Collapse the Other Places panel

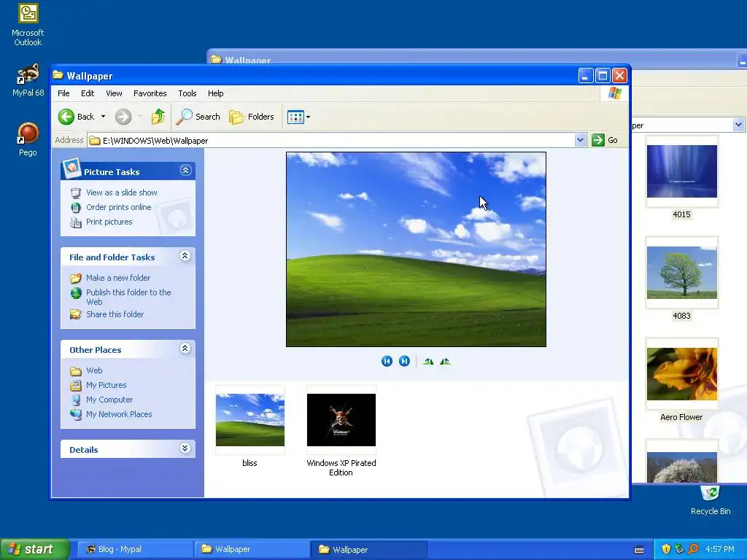[x=185, y=349]
